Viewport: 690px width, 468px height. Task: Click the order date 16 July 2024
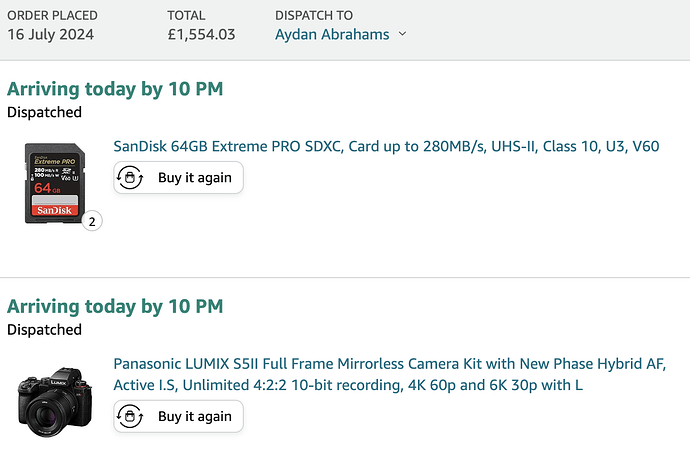51,34
